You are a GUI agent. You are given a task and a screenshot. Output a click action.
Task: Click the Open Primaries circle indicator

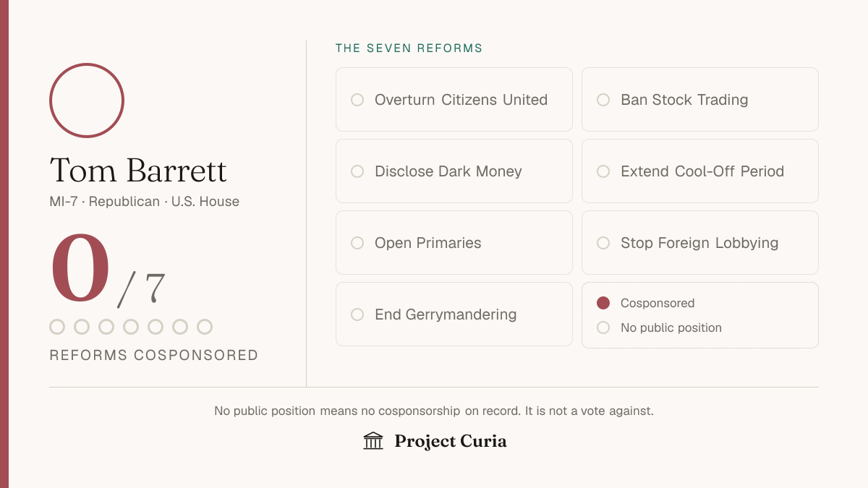[357, 243]
